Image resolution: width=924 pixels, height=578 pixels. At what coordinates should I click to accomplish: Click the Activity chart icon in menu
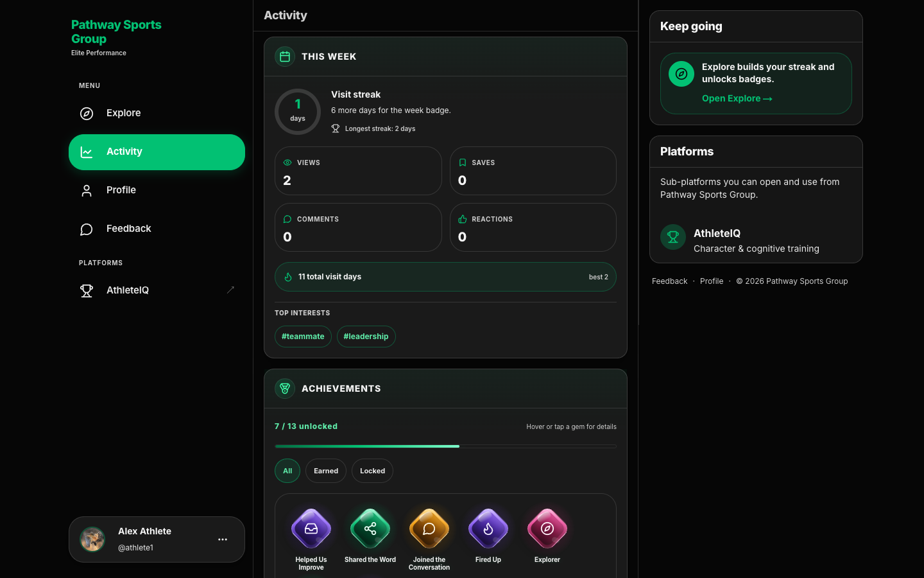click(x=87, y=152)
